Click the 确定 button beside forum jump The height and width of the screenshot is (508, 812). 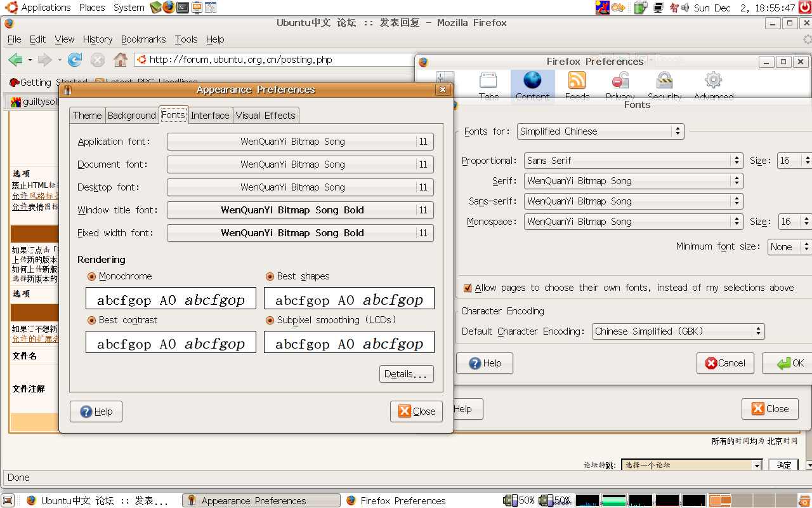[x=784, y=465]
